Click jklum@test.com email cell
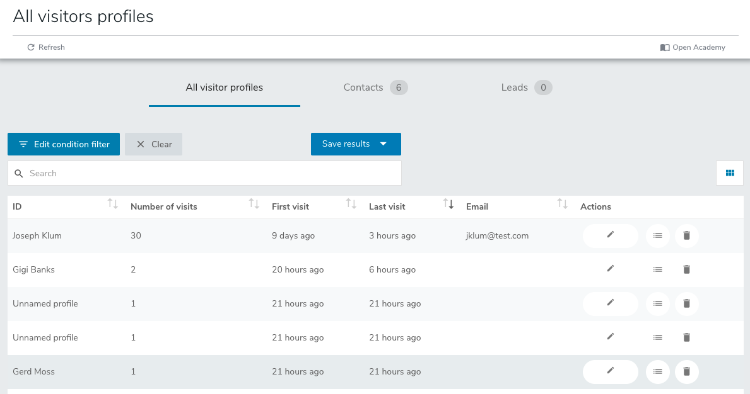 pos(497,236)
